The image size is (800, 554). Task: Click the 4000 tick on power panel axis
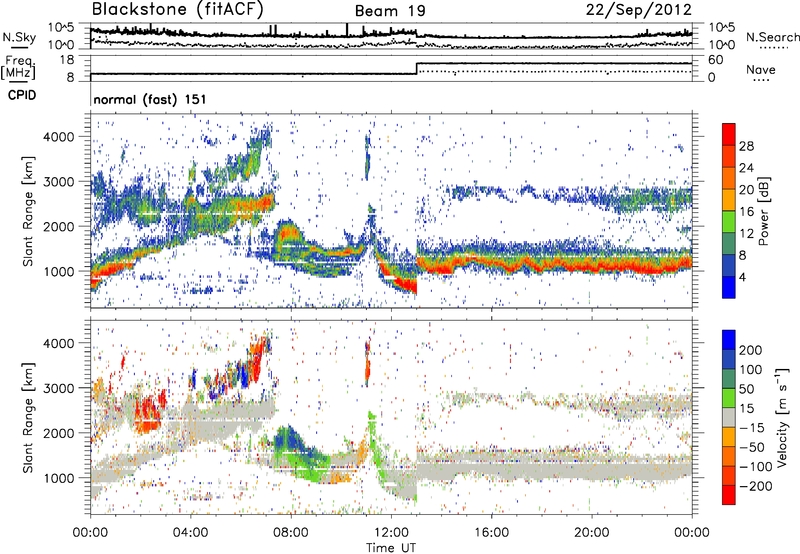point(58,137)
